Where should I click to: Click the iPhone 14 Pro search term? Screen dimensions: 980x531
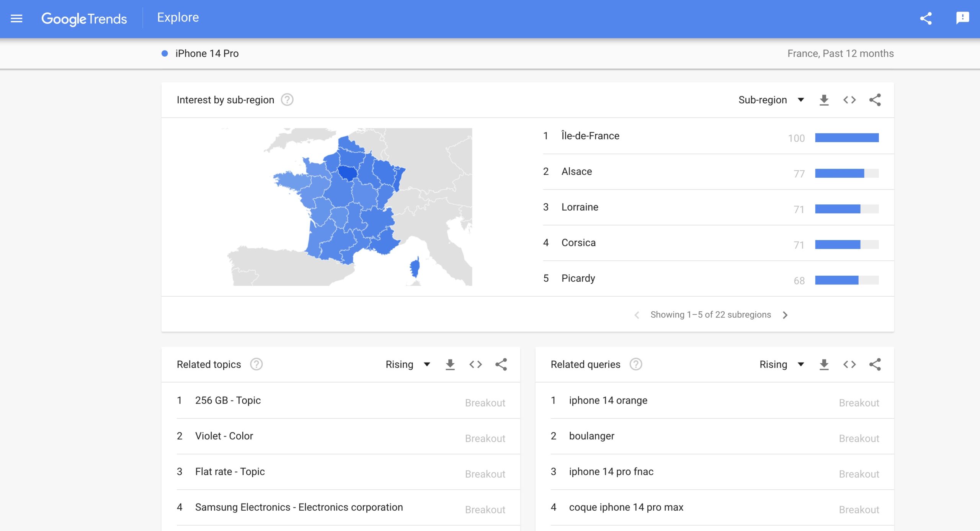[x=207, y=54]
